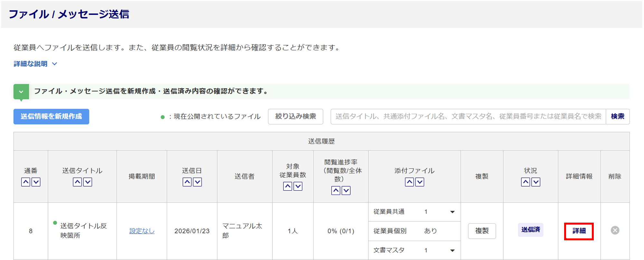Sort 通番 column descending with down arrow
Viewport: 644px width, 260px height.
click(x=36, y=182)
